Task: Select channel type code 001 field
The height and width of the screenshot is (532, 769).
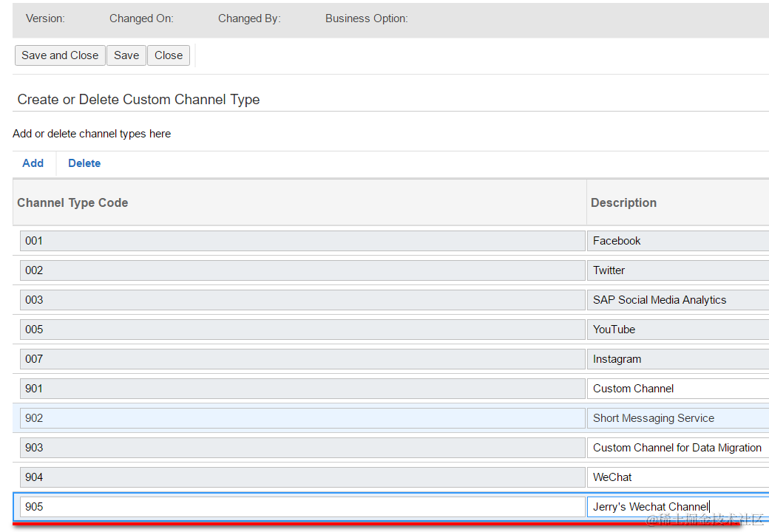Action: click(302, 241)
